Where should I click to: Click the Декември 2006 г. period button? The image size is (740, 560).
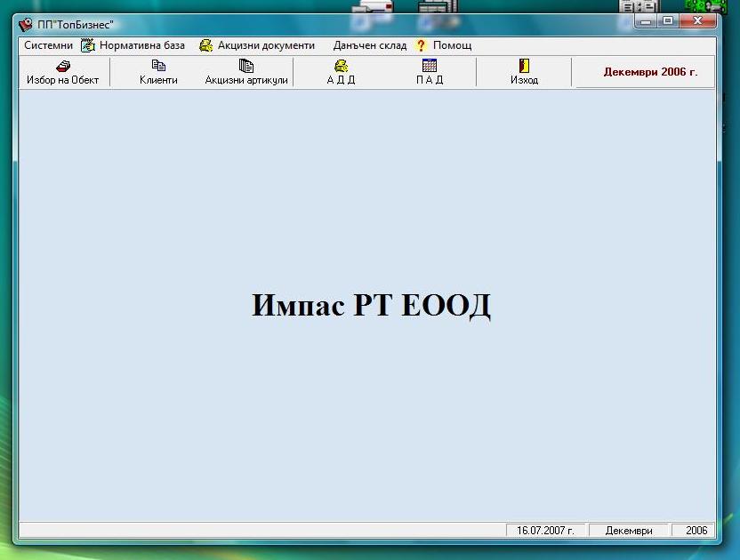(x=645, y=72)
